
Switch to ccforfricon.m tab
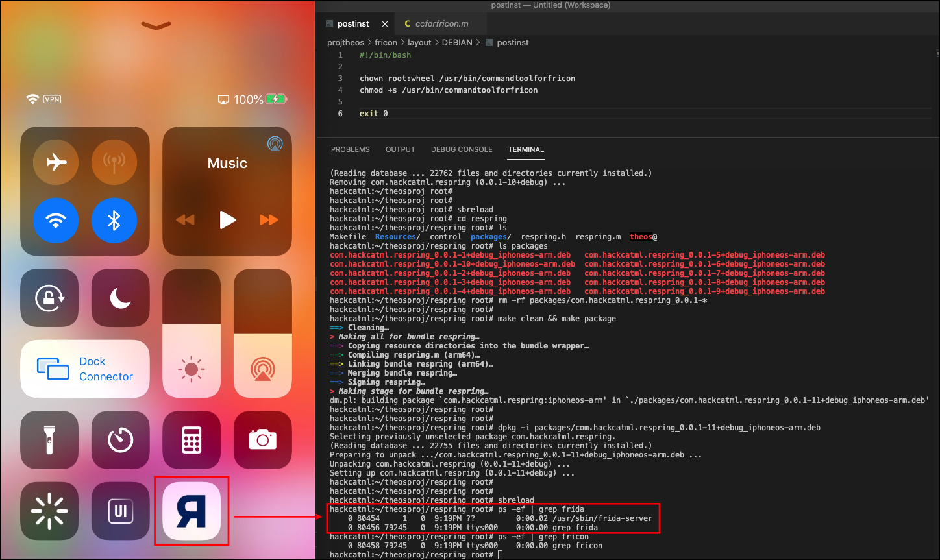(441, 24)
